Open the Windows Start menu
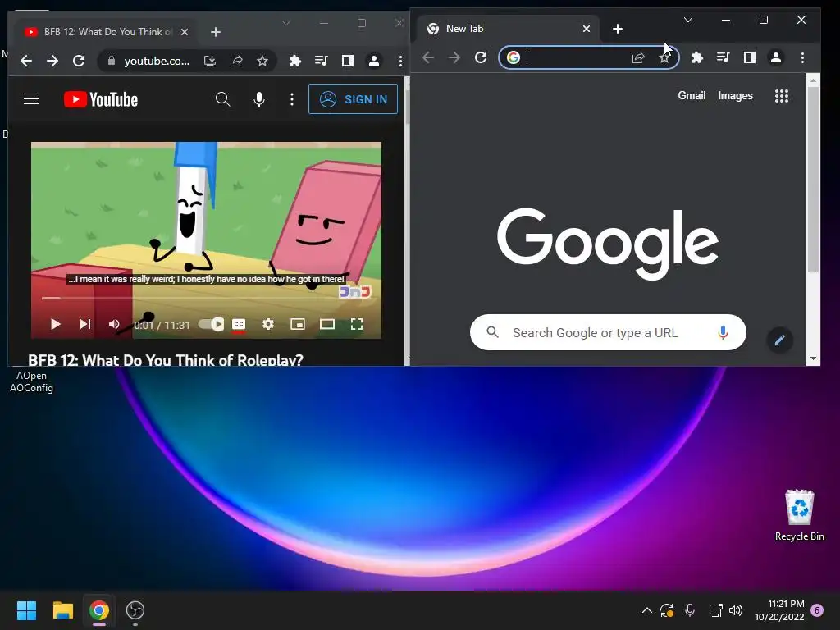The width and height of the screenshot is (840, 630). coord(26,610)
